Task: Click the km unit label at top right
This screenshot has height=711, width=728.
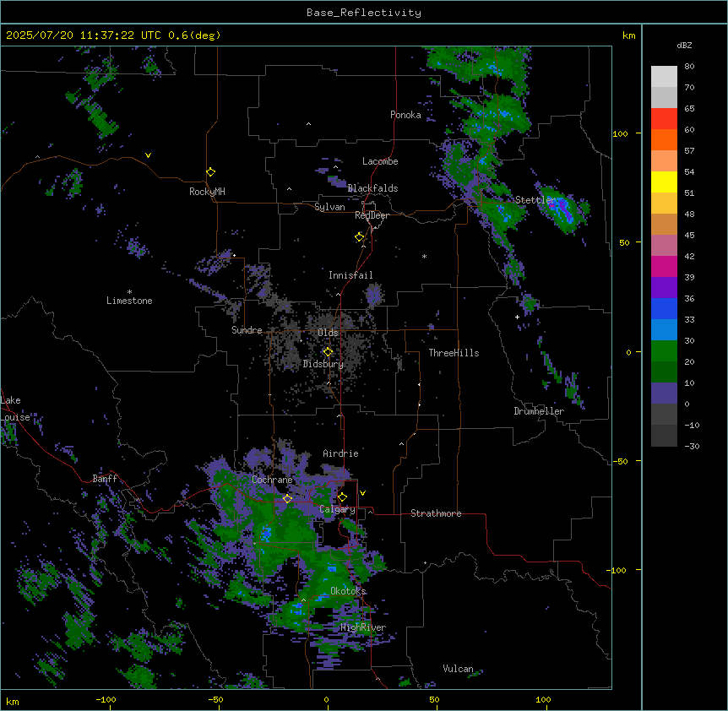Action: click(628, 35)
